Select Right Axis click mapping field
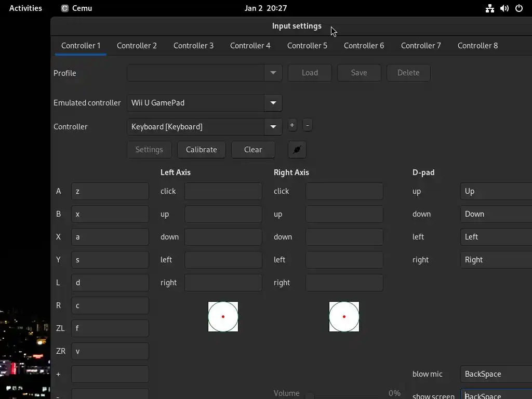 344,191
